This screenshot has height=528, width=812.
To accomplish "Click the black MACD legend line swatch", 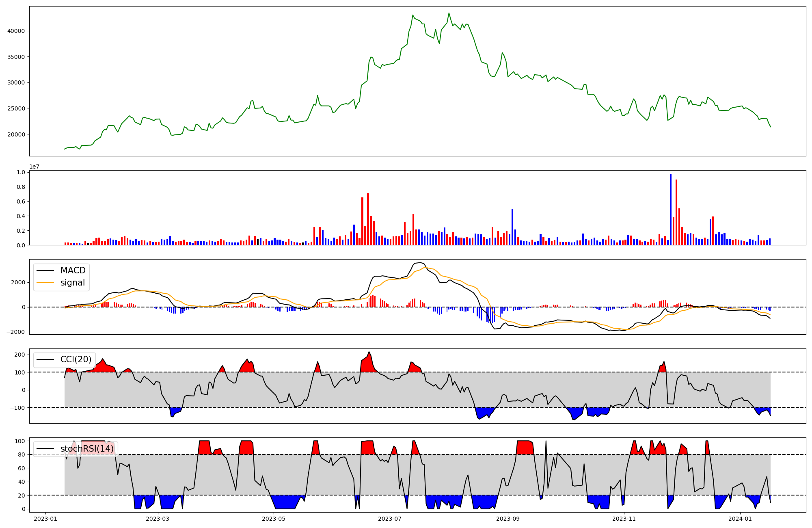I will click(x=45, y=270).
